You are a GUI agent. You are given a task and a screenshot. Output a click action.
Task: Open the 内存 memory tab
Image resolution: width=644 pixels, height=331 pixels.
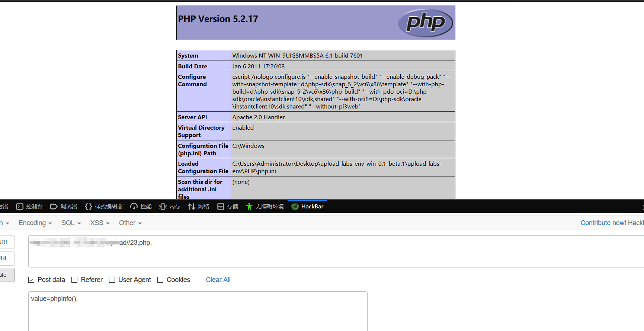pyautogui.click(x=170, y=207)
